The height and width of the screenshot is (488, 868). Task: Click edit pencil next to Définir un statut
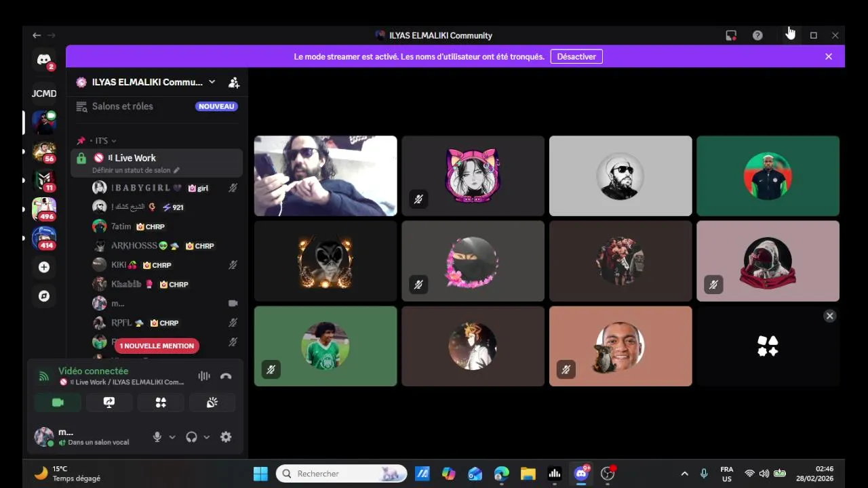(177, 170)
